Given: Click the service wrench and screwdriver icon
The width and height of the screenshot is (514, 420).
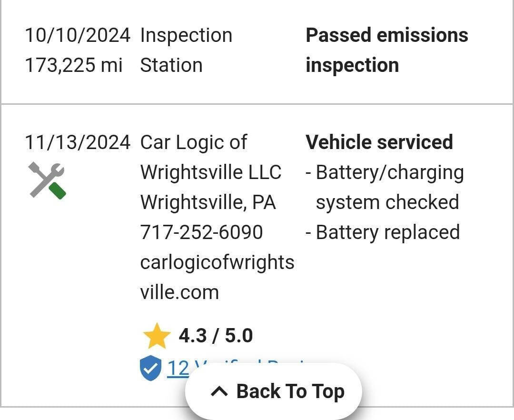Looking at the screenshot, I should 47,180.
